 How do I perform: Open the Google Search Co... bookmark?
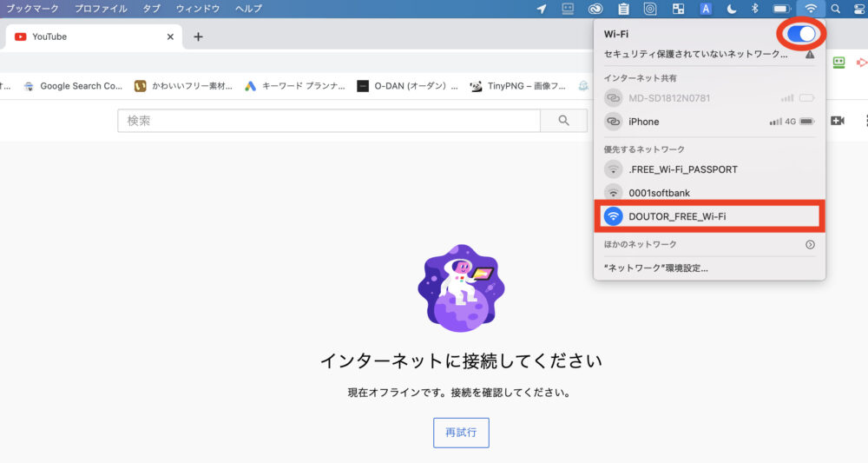pyautogui.click(x=73, y=86)
